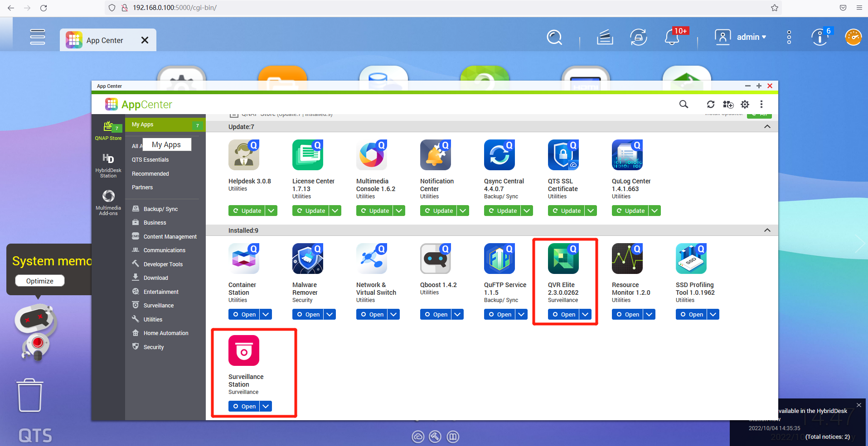
Task: Expand dropdown arrow next to Surveillance Station Open
Action: (x=266, y=406)
